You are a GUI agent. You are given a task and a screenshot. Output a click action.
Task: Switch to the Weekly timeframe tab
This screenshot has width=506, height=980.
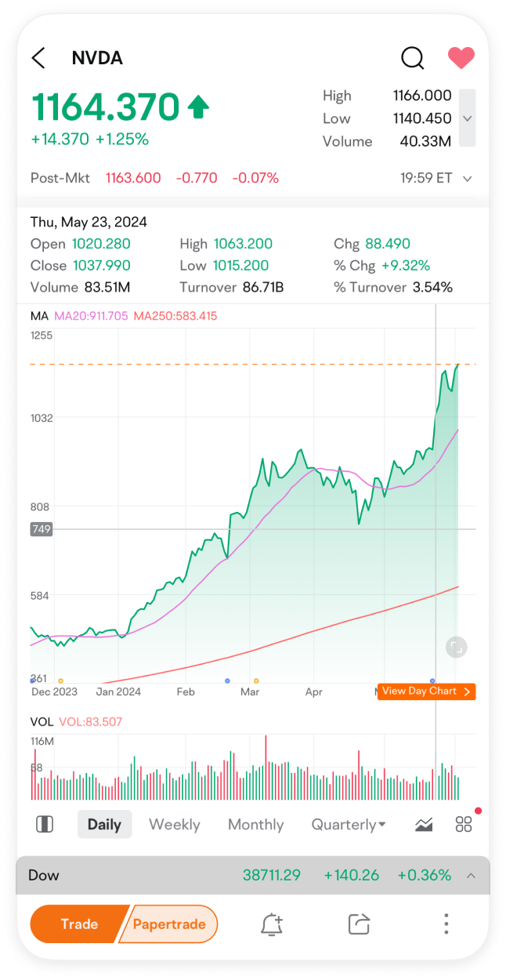[x=174, y=824]
